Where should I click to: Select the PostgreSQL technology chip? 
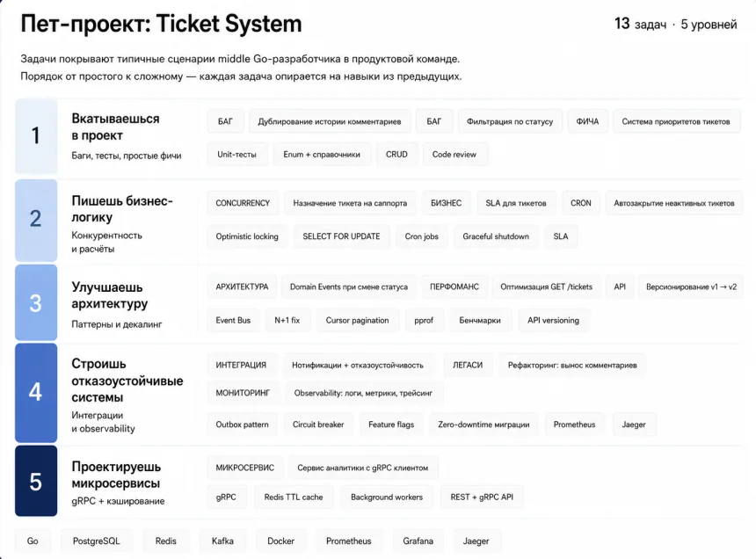pyautogui.click(x=97, y=541)
